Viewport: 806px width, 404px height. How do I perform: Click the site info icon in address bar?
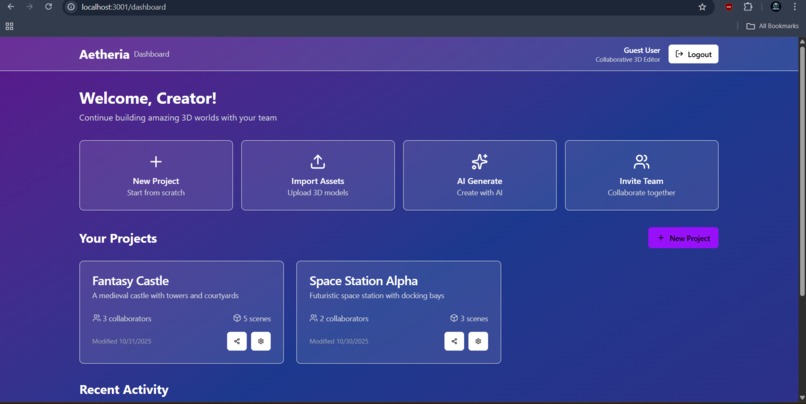(x=71, y=7)
